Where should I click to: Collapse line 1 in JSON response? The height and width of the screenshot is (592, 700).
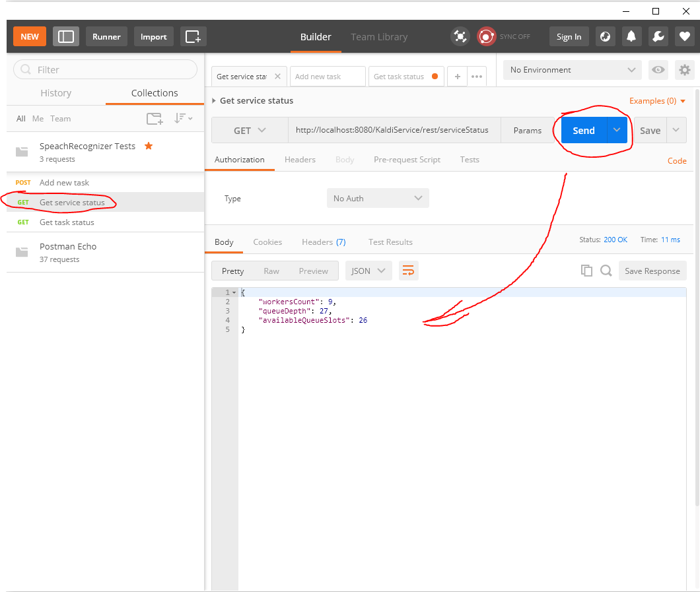click(234, 292)
